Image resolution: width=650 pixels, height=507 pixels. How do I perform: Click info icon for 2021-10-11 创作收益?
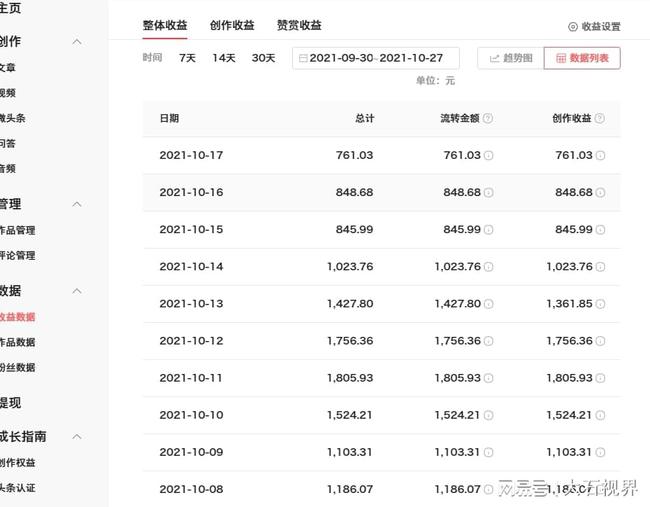point(600,378)
